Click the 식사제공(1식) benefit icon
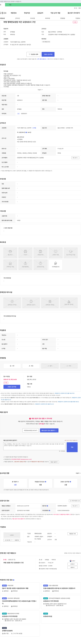 (56, 265)
